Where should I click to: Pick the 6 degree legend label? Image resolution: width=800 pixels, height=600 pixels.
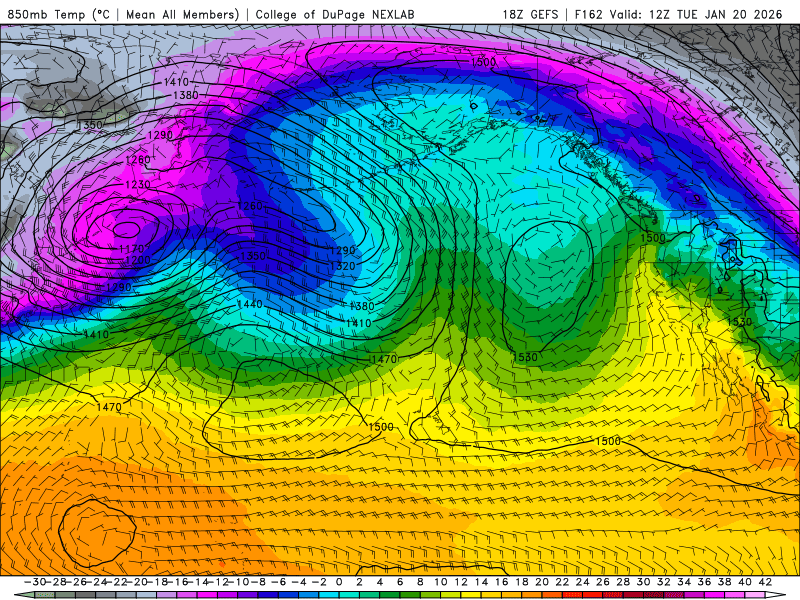[400, 582]
